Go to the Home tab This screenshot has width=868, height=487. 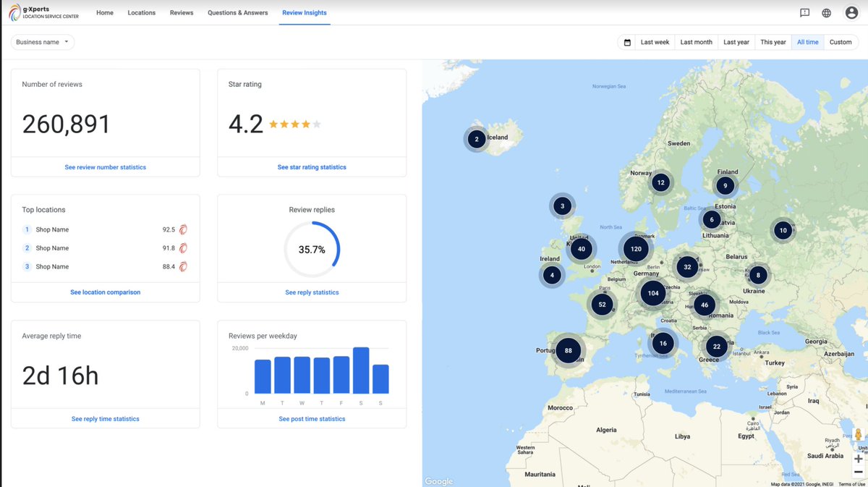[105, 12]
